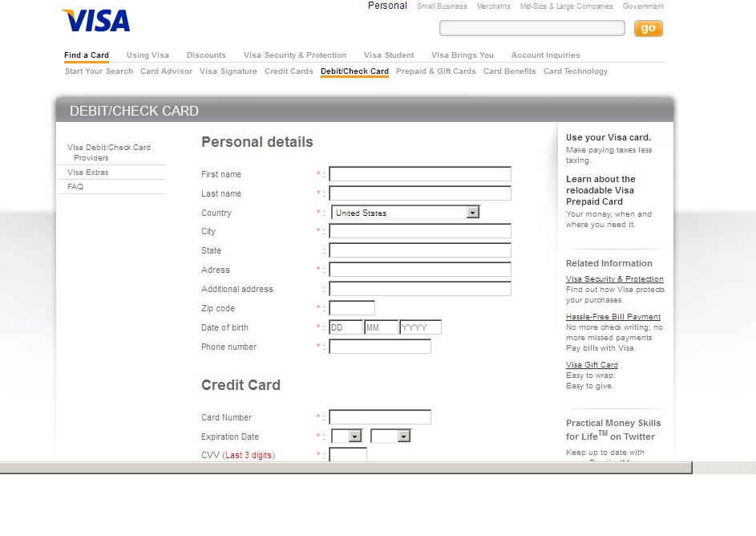Open Visa Security & Protection menu
The height and width of the screenshot is (536, 756).
coord(294,55)
